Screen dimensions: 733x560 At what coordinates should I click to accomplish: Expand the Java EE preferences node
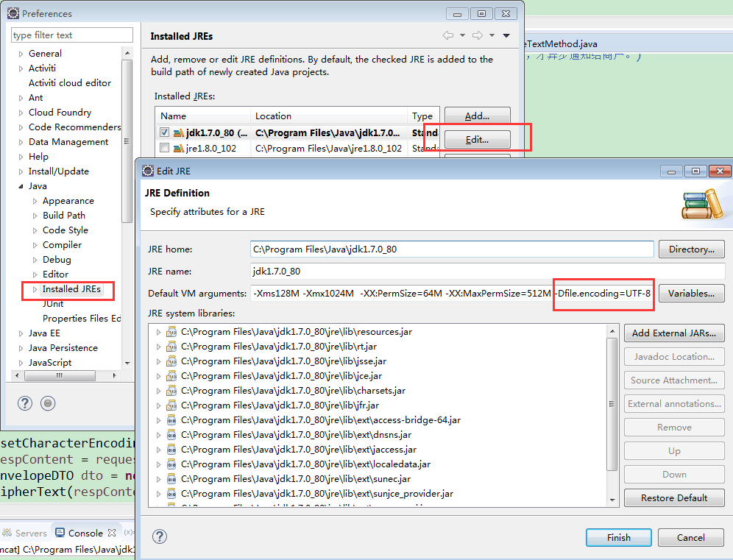[x=21, y=333]
